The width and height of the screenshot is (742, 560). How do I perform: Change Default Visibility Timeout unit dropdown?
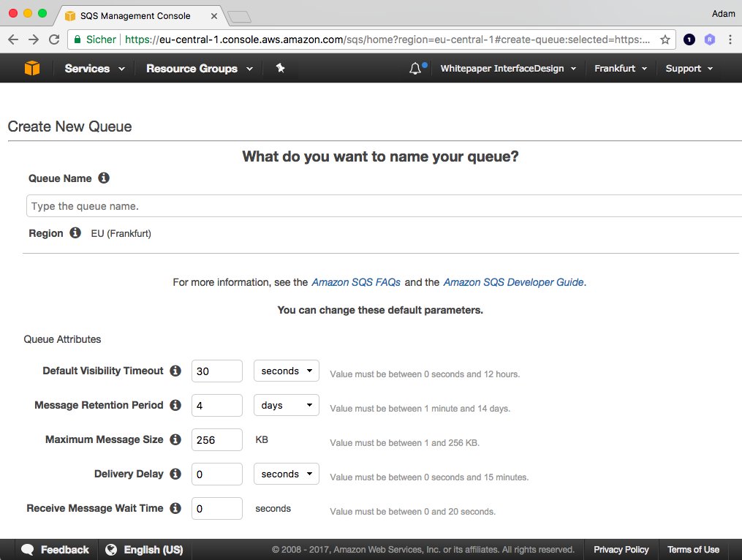287,371
